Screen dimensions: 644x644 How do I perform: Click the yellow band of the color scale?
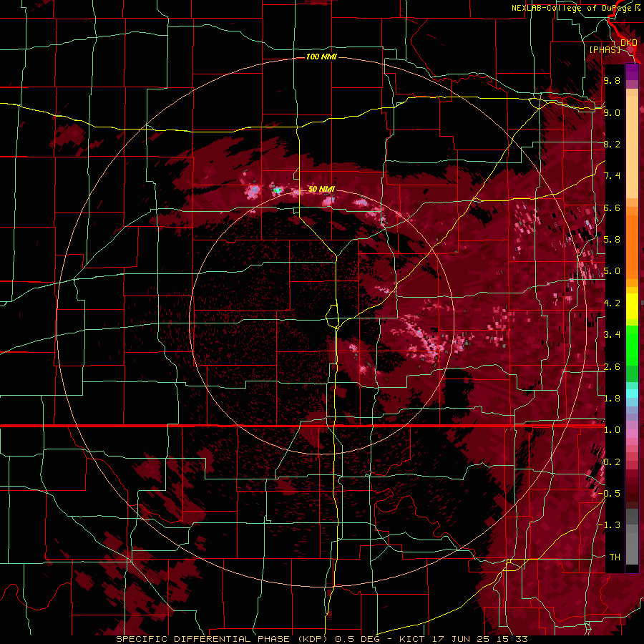[x=632, y=306]
